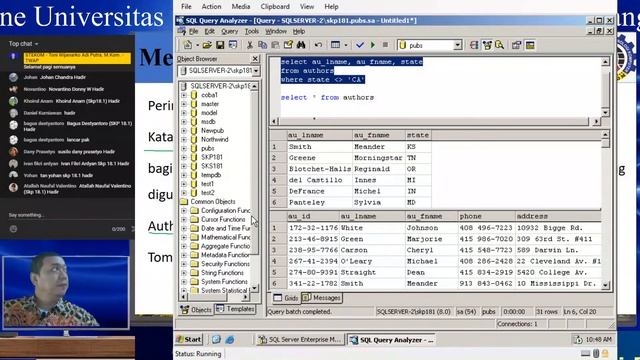Display the estimated execution plan icon
This screenshot has width=640, height=360.
474,45
